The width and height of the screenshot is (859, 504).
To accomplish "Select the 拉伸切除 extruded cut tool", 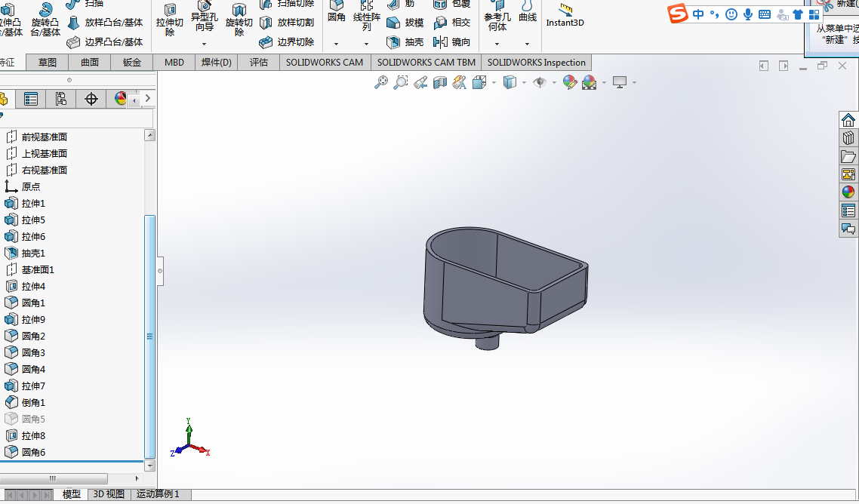I will (x=169, y=19).
